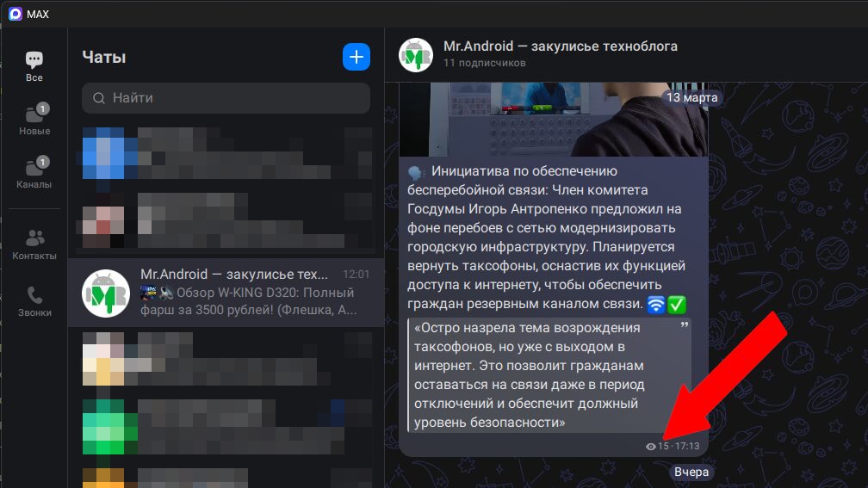The width and height of the screenshot is (868, 488).
Task: Click the quoted text block «Остро назрела тема…»
Action: (x=549, y=375)
